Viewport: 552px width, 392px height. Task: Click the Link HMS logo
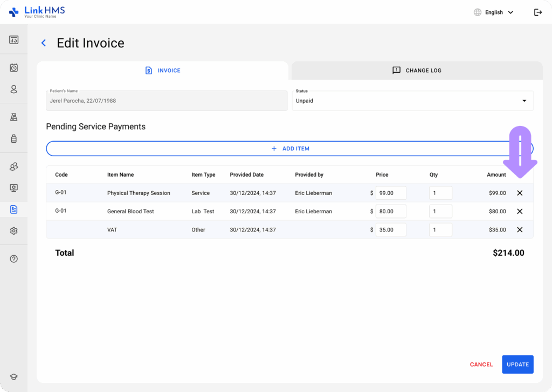(x=37, y=12)
